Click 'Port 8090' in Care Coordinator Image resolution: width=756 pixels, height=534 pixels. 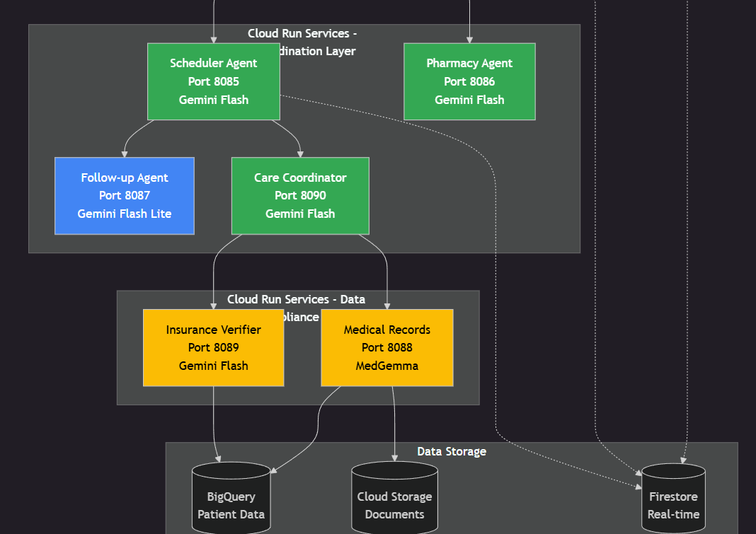pyautogui.click(x=300, y=196)
